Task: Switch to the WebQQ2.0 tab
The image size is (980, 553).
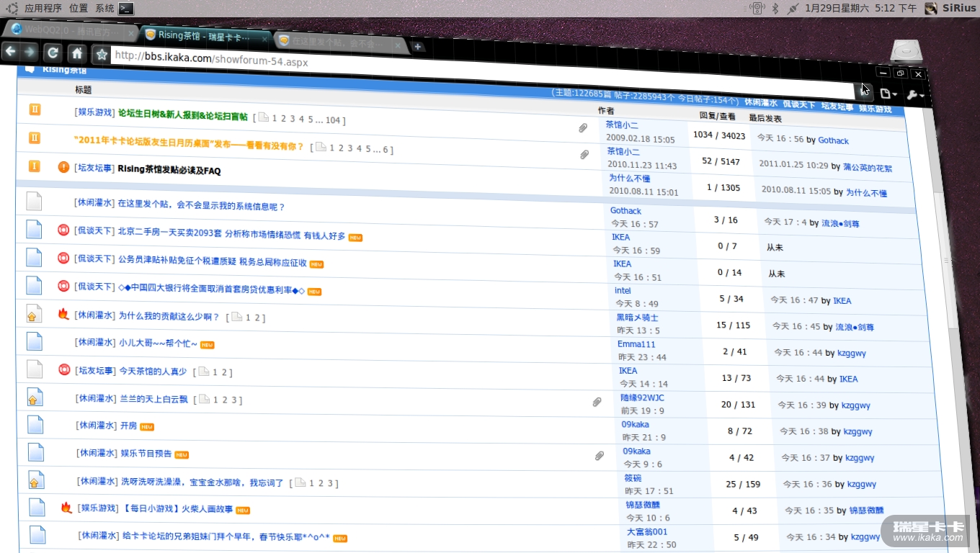Action: [69, 30]
